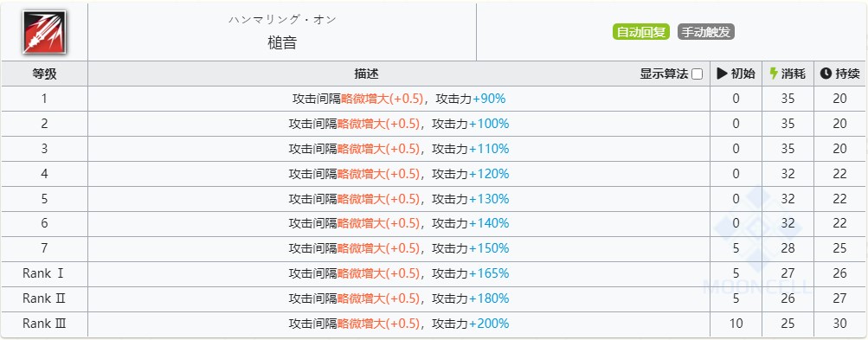Click the lightning bolt icon beside 消耗
This screenshot has height=340, width=868.
coord(774,74)
